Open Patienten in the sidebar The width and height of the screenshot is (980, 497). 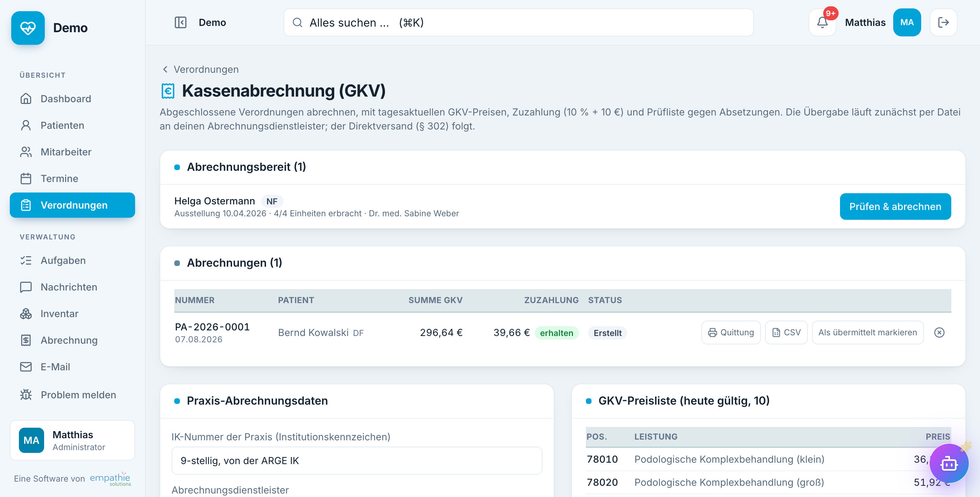pyautogui.click(x=72, y=125)
